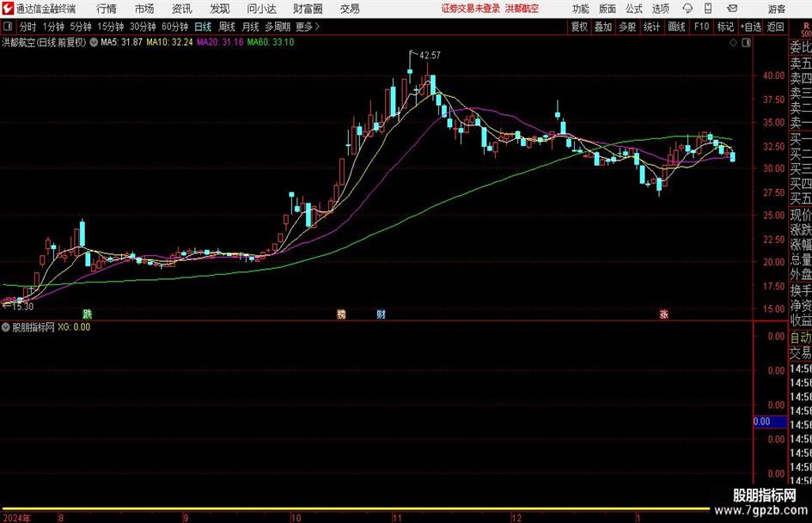Expand 更多 period options

[x=308, y=27]
